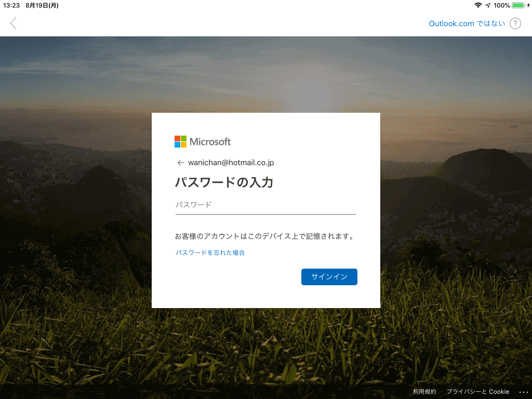Screen dimensions: 532x399
Task: Click the four-color Microsoft square logo
Action: pyautogui.click(x=180, y=141)
